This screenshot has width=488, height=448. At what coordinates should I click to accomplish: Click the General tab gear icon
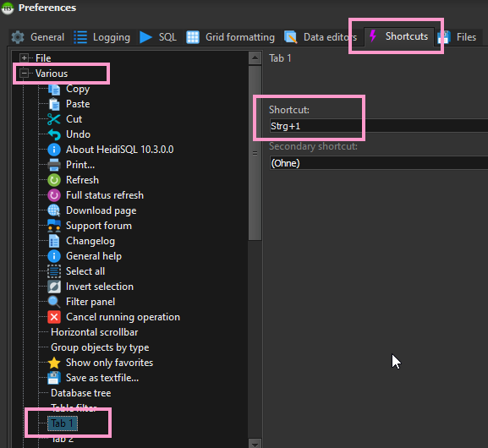pos(18,37)
